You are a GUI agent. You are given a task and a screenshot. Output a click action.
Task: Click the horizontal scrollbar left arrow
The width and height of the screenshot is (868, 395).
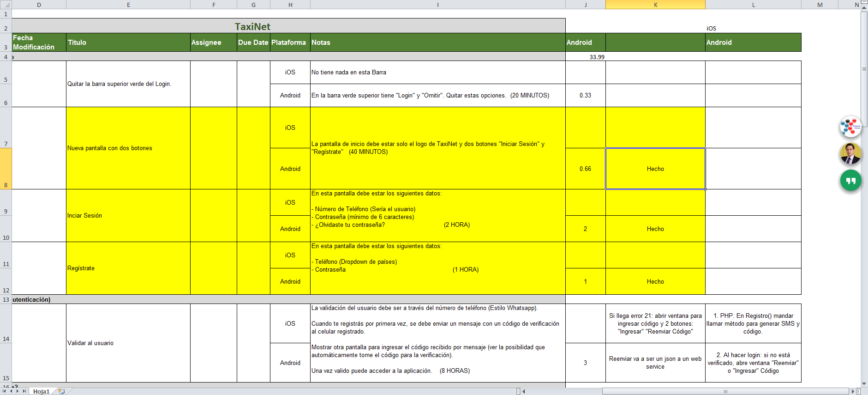524,391
